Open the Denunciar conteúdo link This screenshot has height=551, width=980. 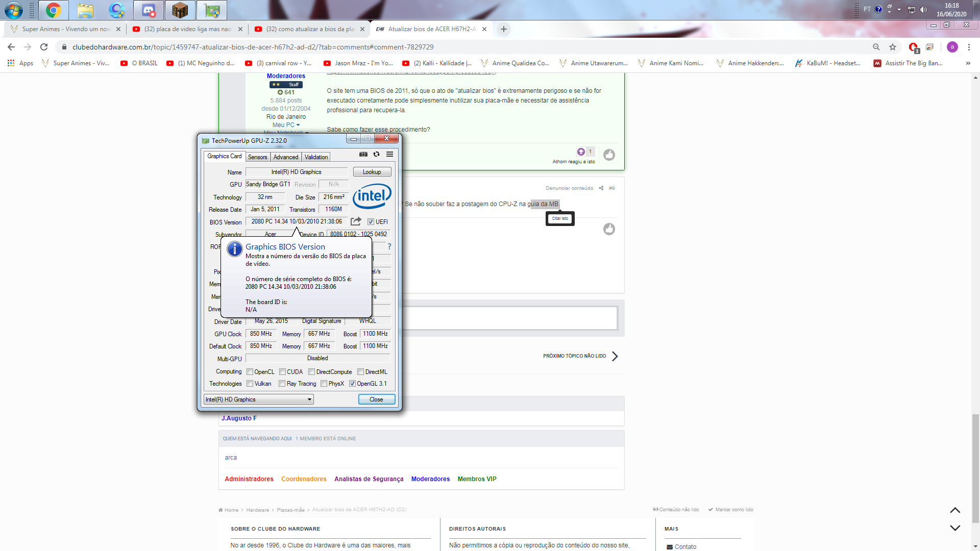570,188
